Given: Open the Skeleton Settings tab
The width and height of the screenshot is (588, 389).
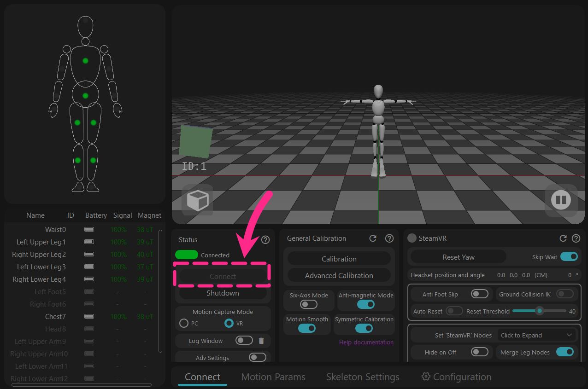Looking at the screenshot, I should (363, 377).
